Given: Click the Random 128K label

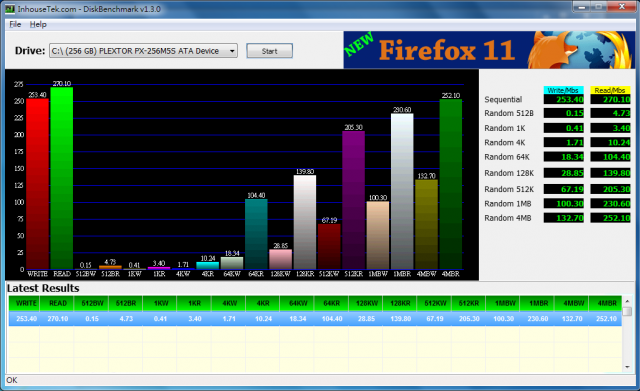Looking at the screenshot, I should [509, 173].
